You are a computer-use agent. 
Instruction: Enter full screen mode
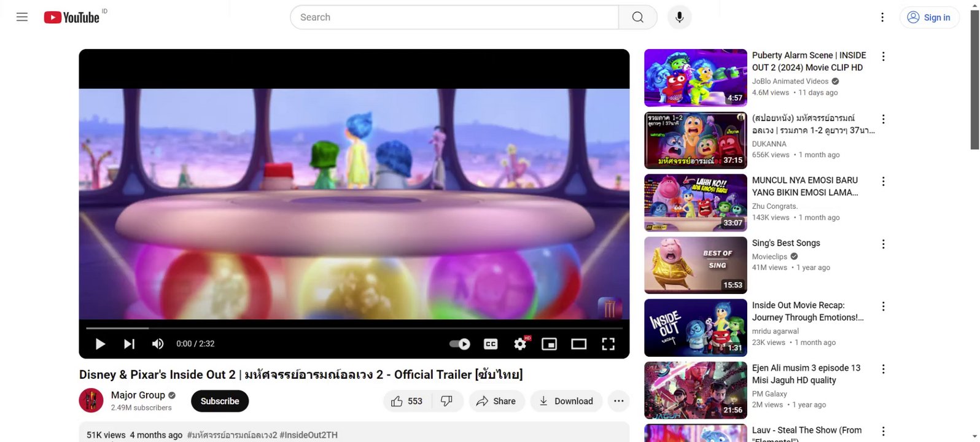608,344
